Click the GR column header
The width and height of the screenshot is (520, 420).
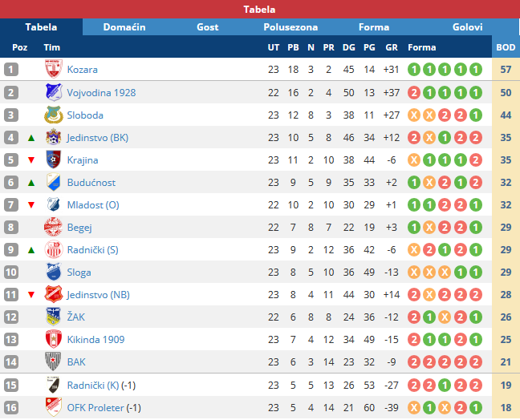pyautogui.click(x=392, y=47)
